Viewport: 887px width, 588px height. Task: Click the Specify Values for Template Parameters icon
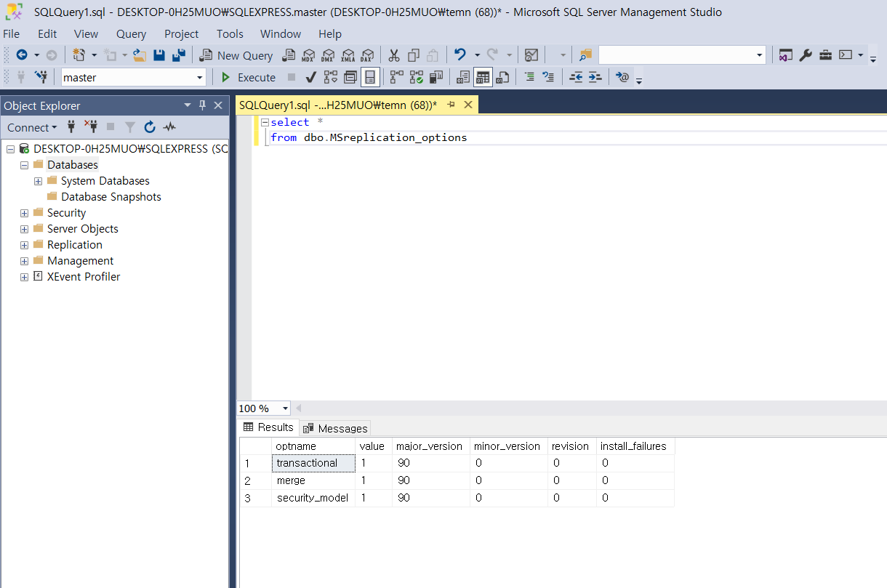[622, 77]
